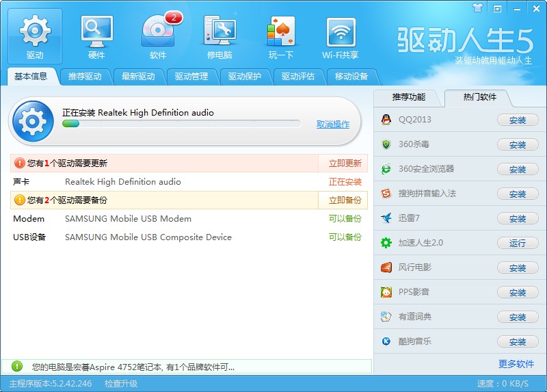Open the 软件 disc icon section
The image size is (547, 392).
(x=158, y=36)
